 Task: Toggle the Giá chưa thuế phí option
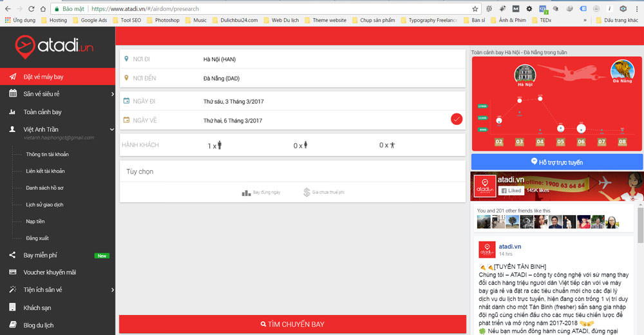323,193
